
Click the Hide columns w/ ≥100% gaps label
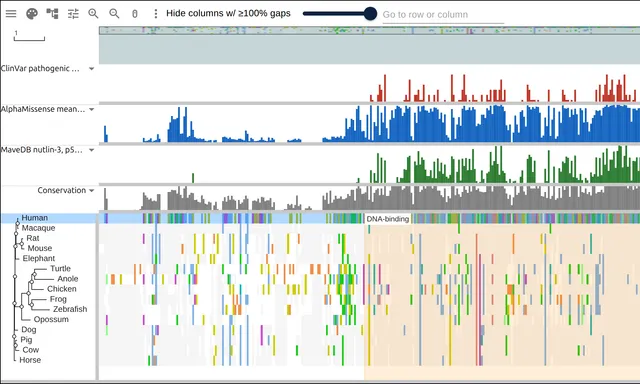pos(228,13)
